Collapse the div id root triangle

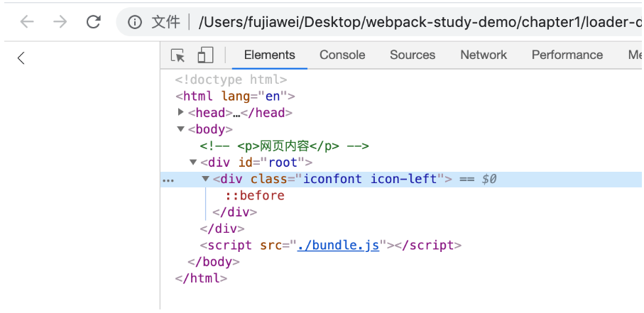pos(193,163)
